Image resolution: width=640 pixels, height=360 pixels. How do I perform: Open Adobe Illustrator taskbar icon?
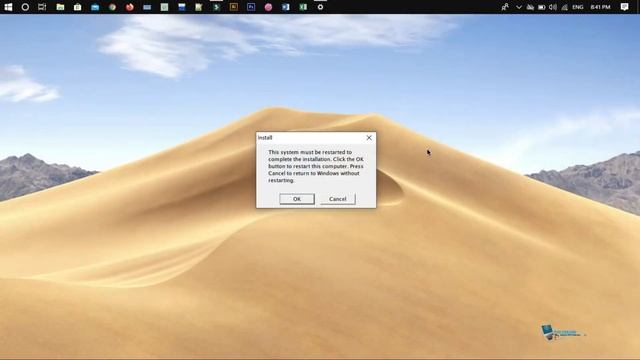click(x=233, y=7)
